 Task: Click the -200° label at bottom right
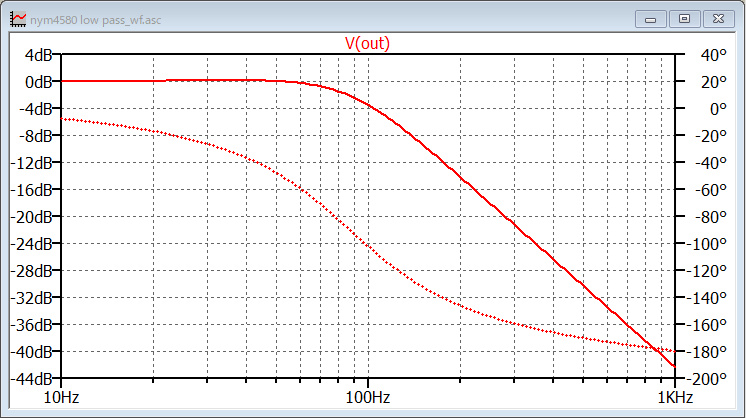click(x=702, y=379)
